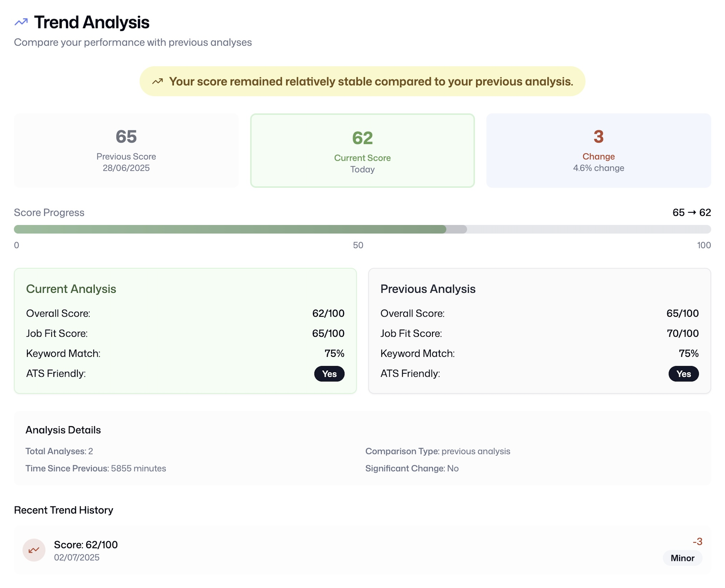Click the 65 → 62 progress label
Viewport: 725px width, 588px height.
tap(691, 212)
